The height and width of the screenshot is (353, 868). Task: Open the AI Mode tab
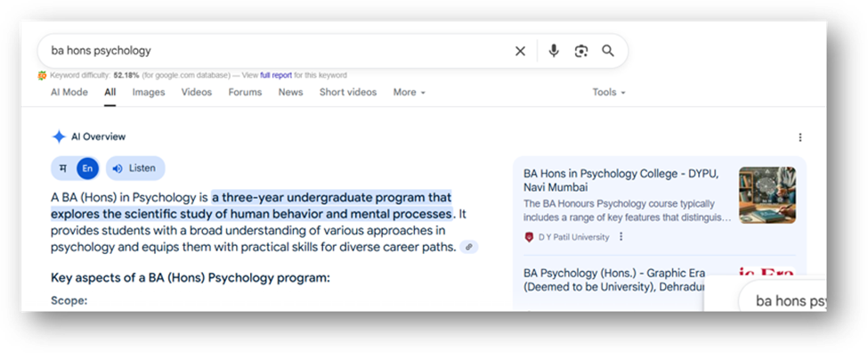pos(69,93)
